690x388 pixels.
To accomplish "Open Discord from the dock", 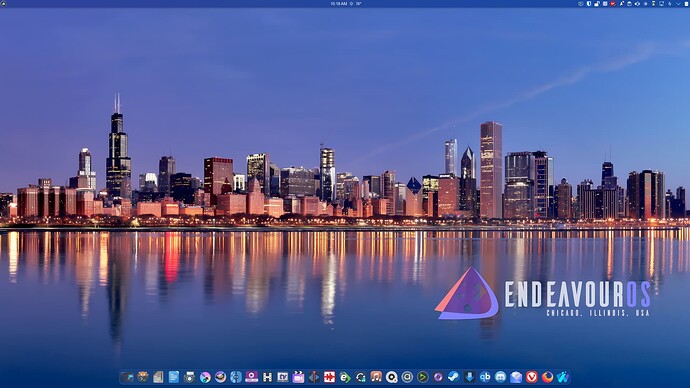I will [x=500, y=377].
